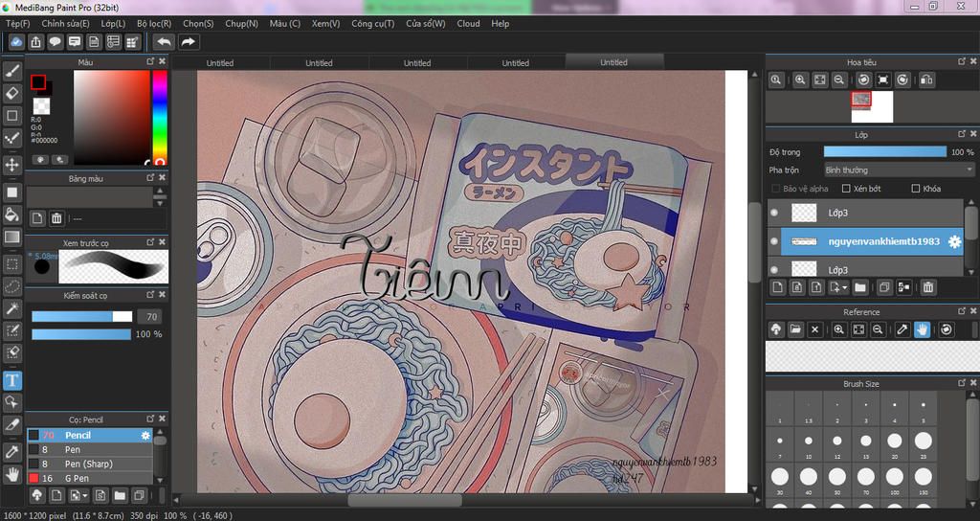Duplicate the current layer

(884, 287)
